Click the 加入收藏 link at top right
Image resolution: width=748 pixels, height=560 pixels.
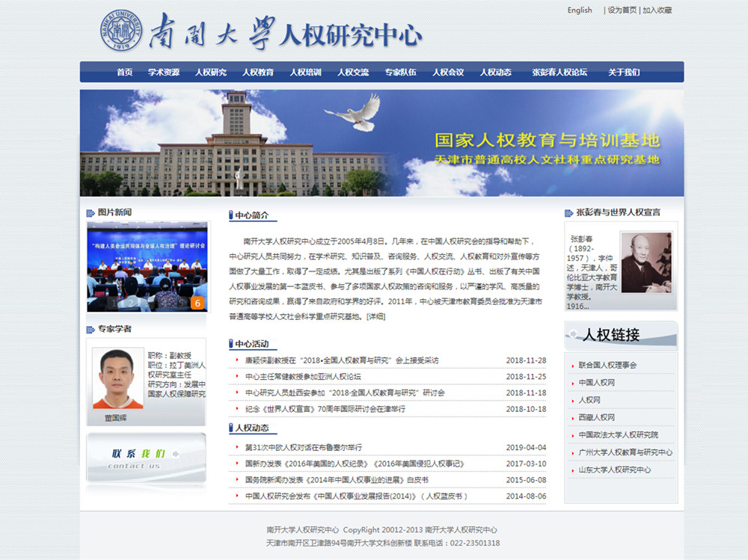[x=657, y=10]
